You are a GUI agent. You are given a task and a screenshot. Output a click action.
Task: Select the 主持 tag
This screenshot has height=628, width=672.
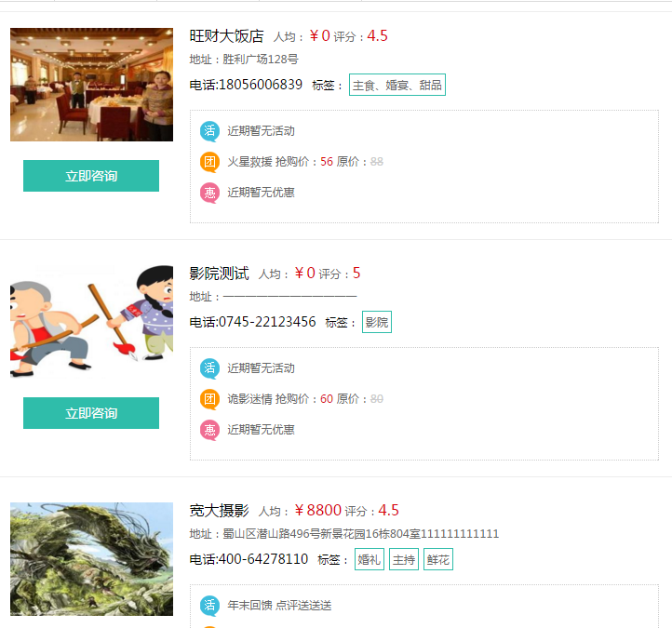[404, 559]
